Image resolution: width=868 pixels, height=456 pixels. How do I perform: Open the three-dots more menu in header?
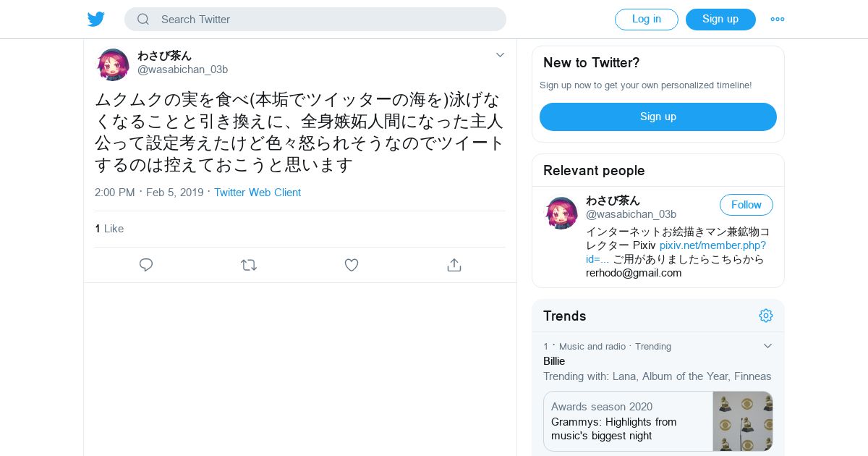(x=778, y=20)
